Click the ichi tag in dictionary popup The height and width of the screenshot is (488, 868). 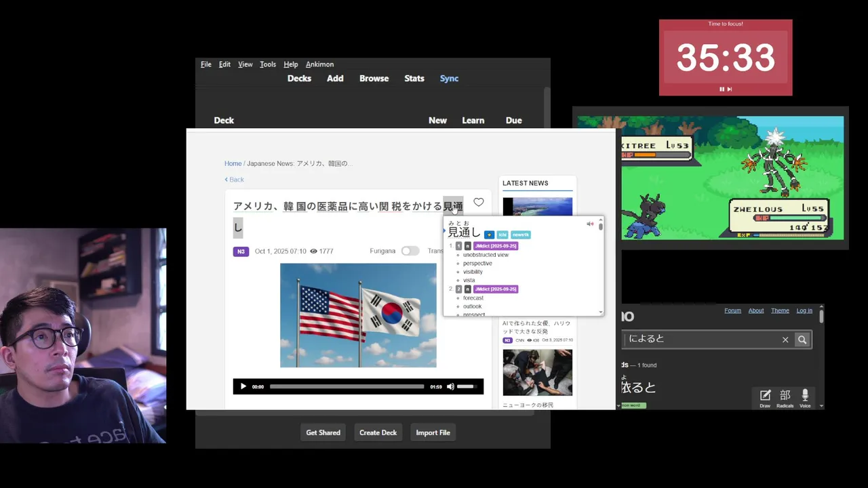pyautogui.click(x=502, y=235)
